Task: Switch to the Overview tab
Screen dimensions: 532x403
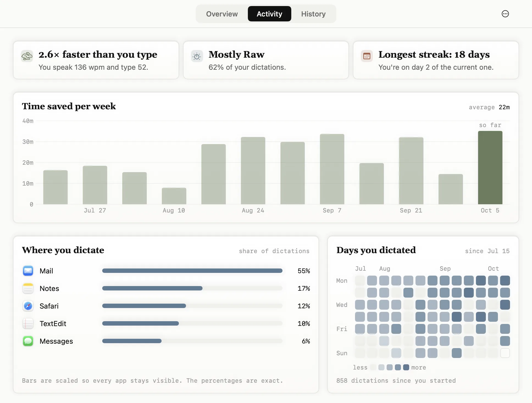Action: [222, 14]
